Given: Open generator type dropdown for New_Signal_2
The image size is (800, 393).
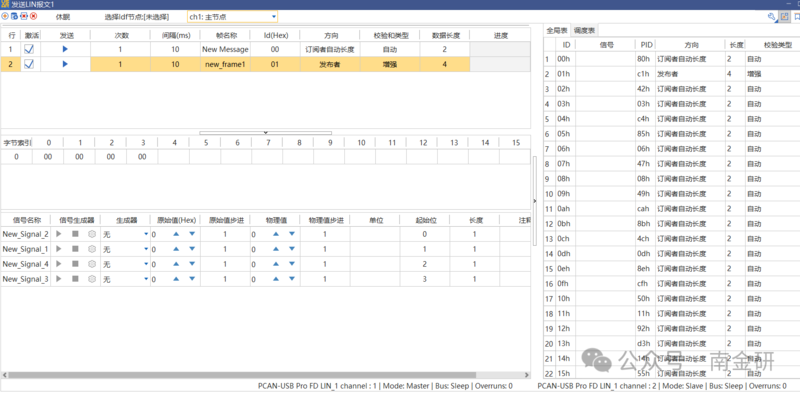Looking at the screenshot, I should pyautogui.click(x=146, y=234).
